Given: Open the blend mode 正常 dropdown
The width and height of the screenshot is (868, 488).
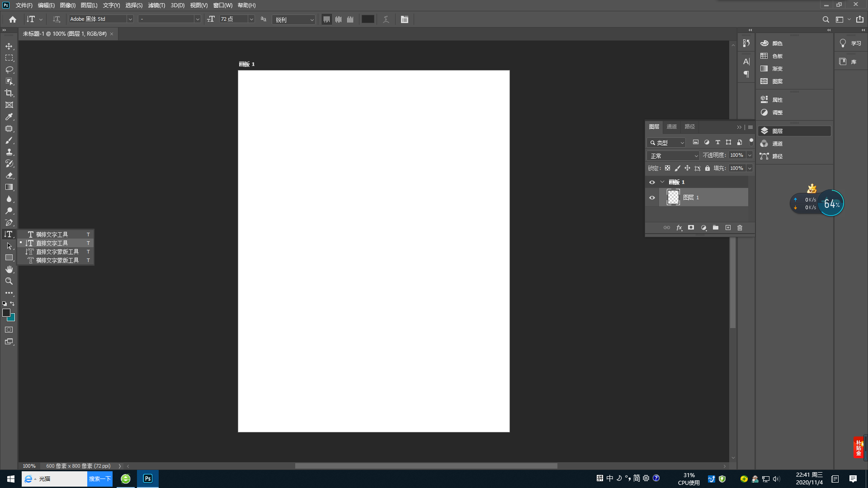Looking at the screenshot, I should [673, 155].
